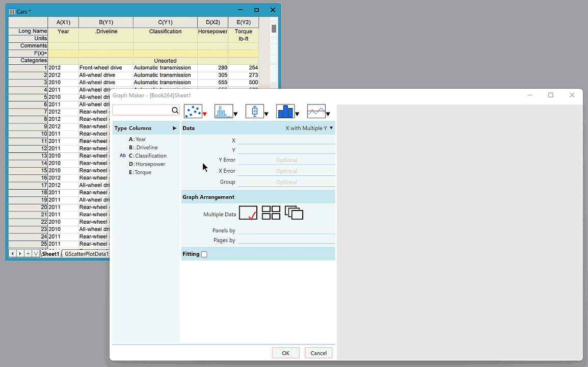
Task: Enable the Fitting checkbox
Action: (204, 254)
